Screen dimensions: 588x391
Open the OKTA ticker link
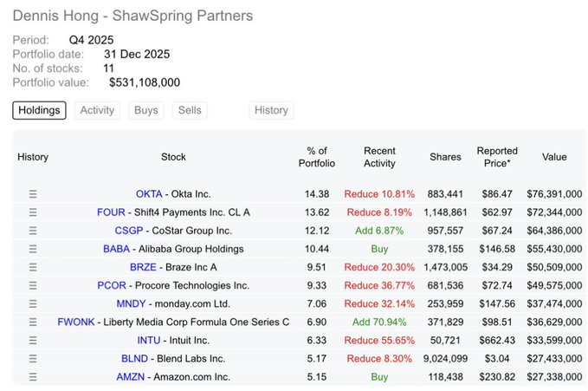point(149,194)
